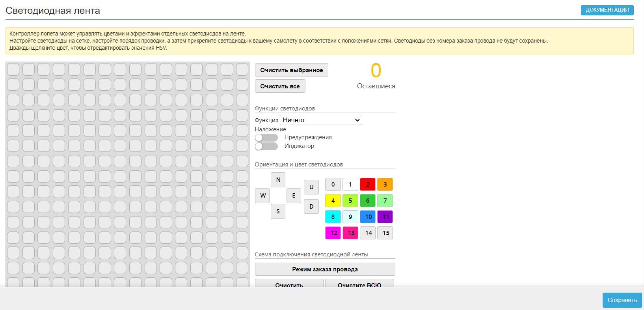Click the top-left LED grid cell
The width and height of the screenshot is (644, 310).
[x=13, y=69]
